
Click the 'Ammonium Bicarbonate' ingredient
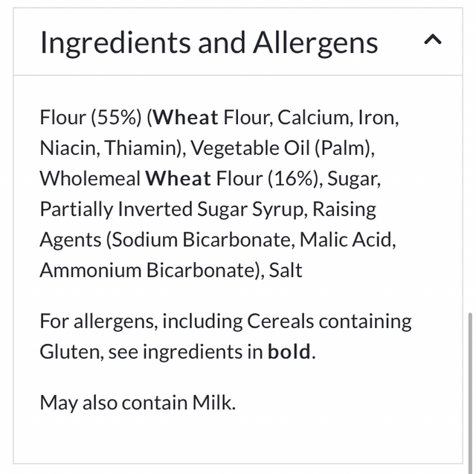click(149, 270)
